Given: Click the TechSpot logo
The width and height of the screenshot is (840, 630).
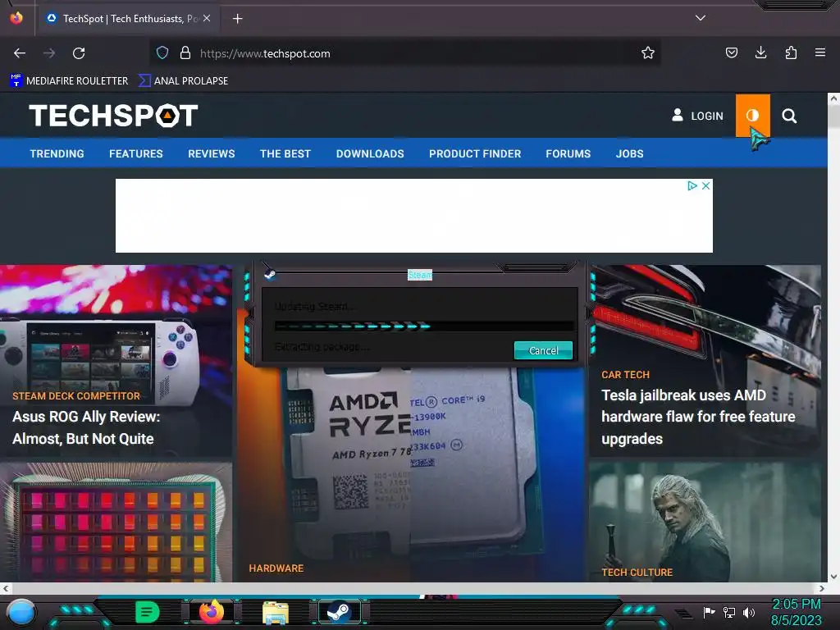Looking at the screenshot, I should (x=113, y=116).
